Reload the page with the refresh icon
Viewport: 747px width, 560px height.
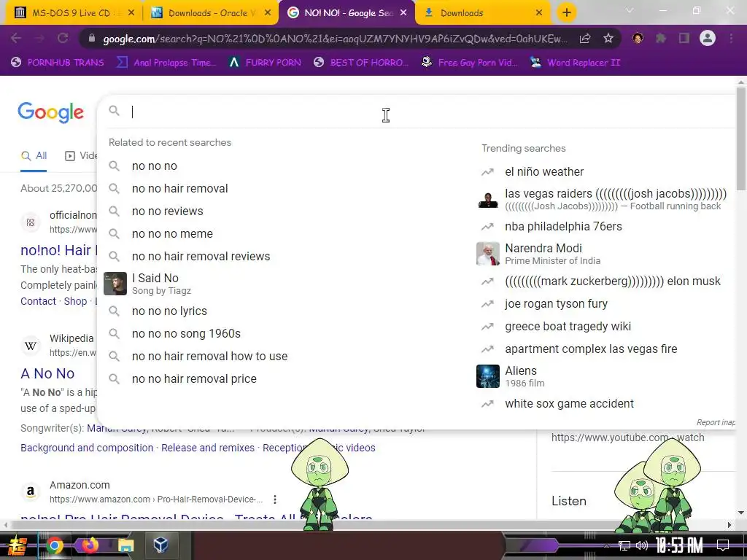click(63, 38)
